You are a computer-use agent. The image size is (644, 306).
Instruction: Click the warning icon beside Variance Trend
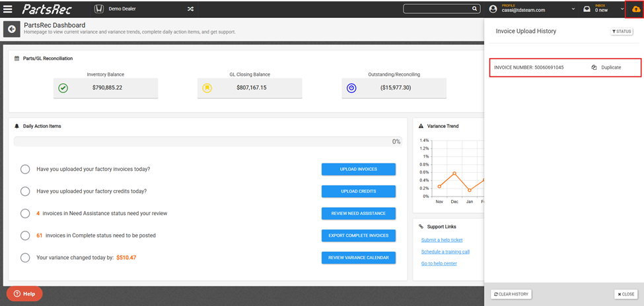[421, 127]
